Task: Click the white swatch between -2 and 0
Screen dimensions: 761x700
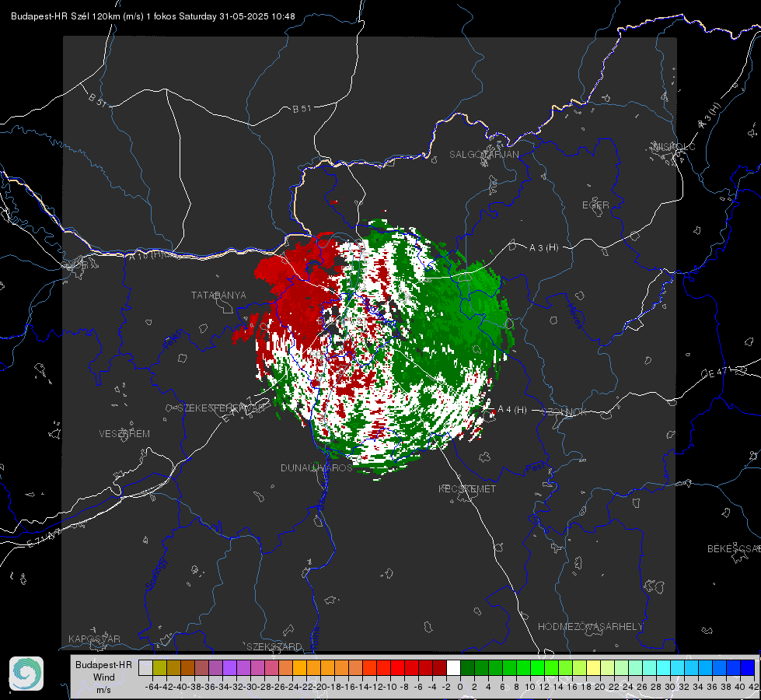Action: coord(453,668)
